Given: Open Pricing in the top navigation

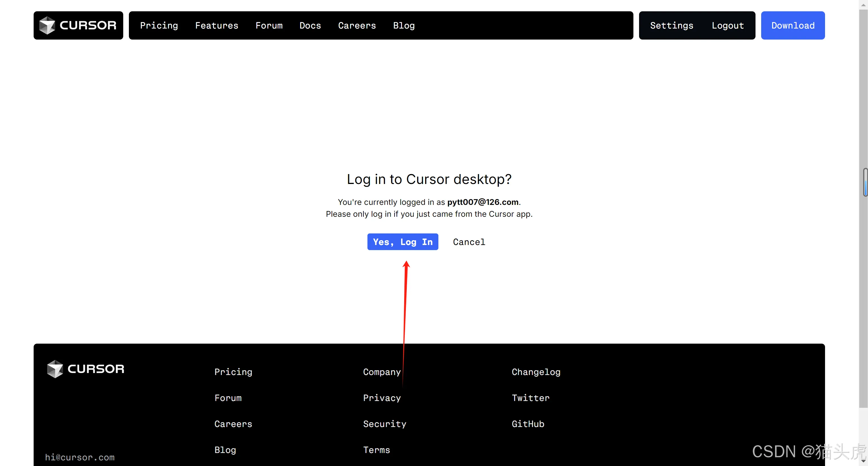Looking at the screenshot, I should pos(159,26).
